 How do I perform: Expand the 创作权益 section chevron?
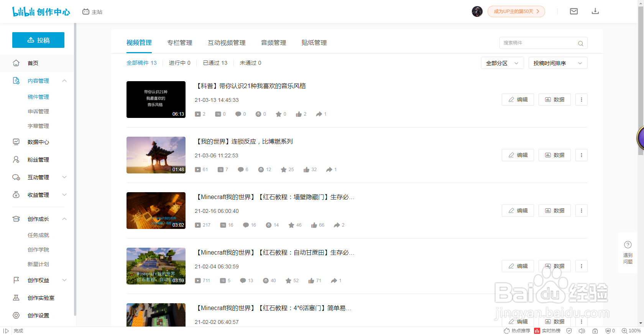[x=64, y=280]
